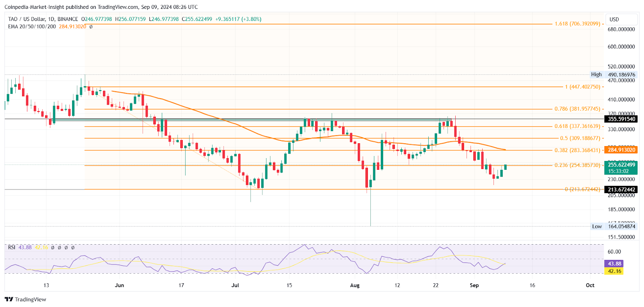This screenshot has height=307, width=644.
Task: Click the 520.000000 price axis label
Action: click(621, 67)
